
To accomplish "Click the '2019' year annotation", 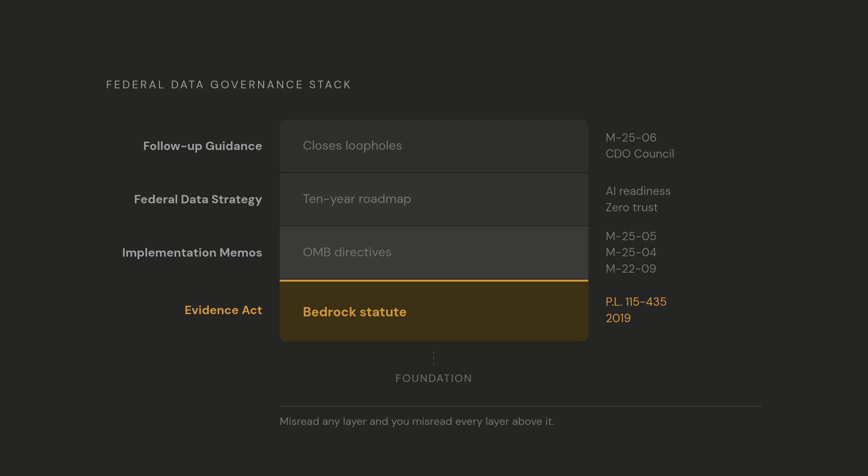I will coord(618,318).
